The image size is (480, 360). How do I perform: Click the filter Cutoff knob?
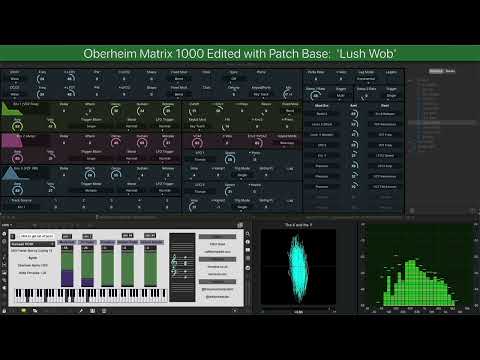point(194,110)
